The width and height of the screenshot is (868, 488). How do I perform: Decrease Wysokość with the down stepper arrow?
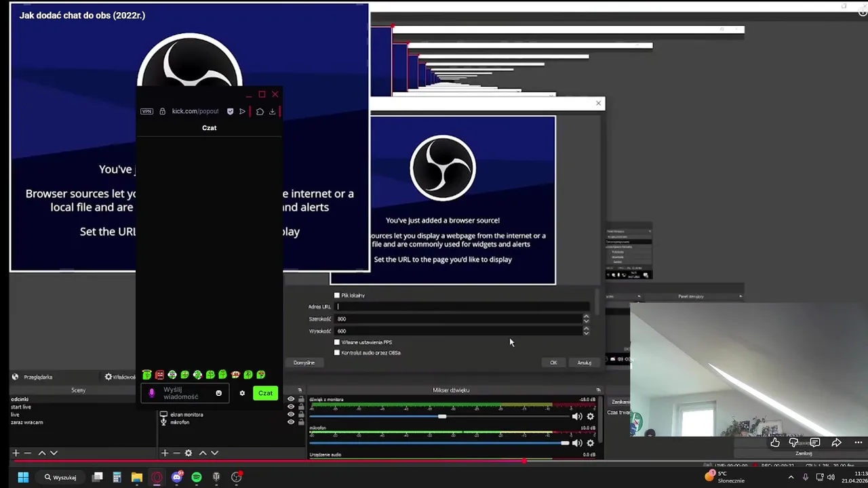[x=586, y=333]
